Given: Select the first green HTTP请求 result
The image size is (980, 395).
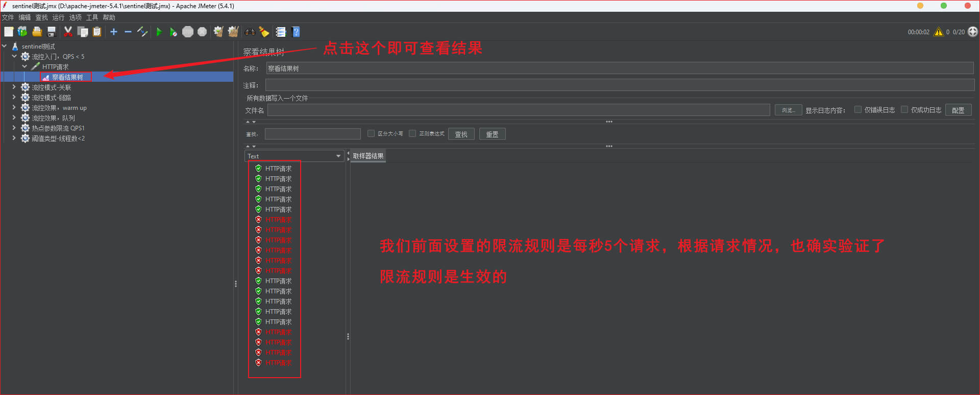Looking at the screenshot, I should (274, 169).
